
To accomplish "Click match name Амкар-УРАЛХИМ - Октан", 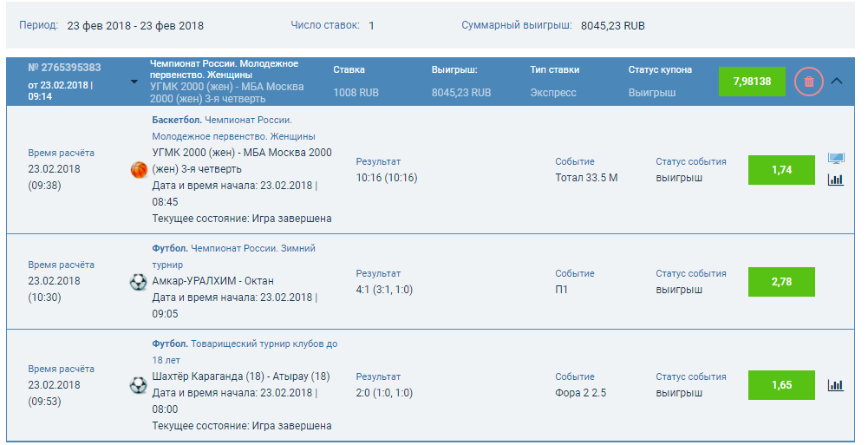I will [212, 280].
